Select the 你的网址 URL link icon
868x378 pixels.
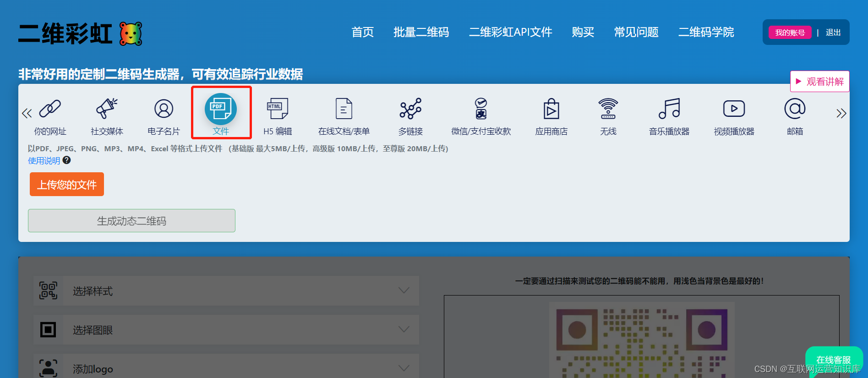click(x=50, y=109)
